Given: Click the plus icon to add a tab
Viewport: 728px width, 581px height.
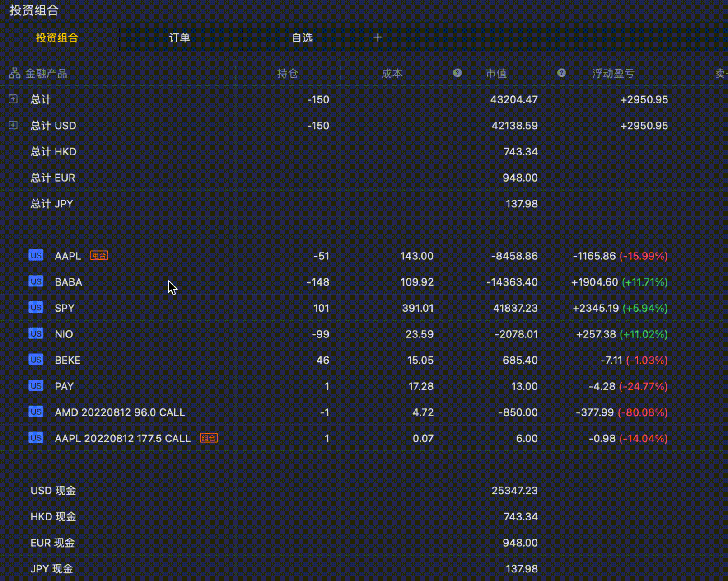Looking at the screenshot, I should [378, 37].
